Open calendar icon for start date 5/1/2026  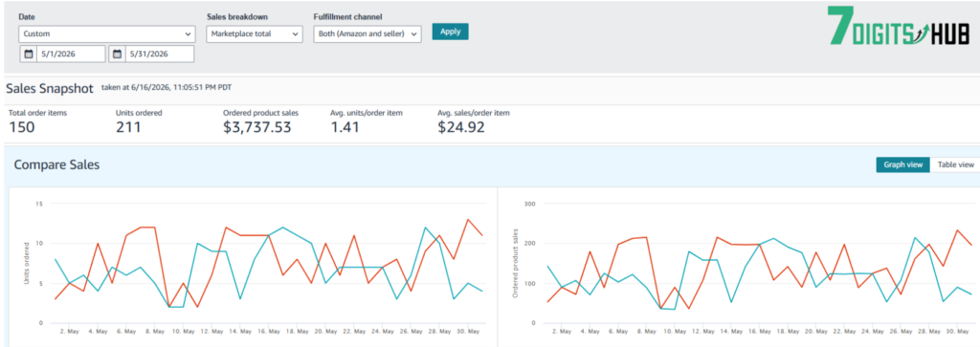pyautogui.click(x=28, y=54)
